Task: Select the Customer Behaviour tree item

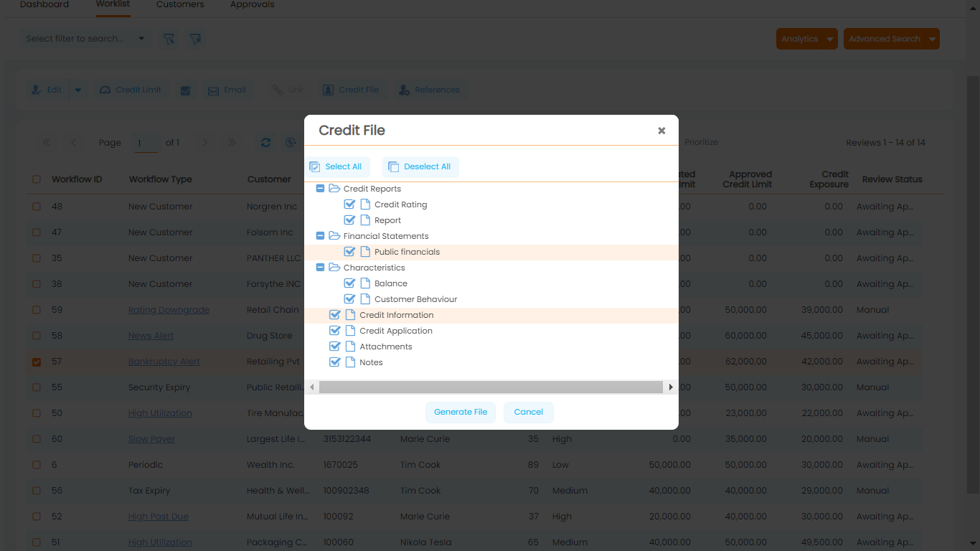Action: [x=415, y=299]
